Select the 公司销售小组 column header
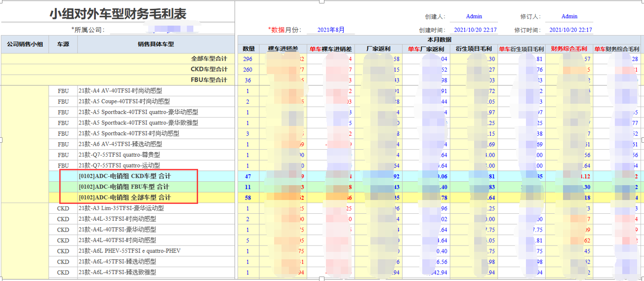The height and width of the screenshot is (281, 644). [x=25, y=44]
